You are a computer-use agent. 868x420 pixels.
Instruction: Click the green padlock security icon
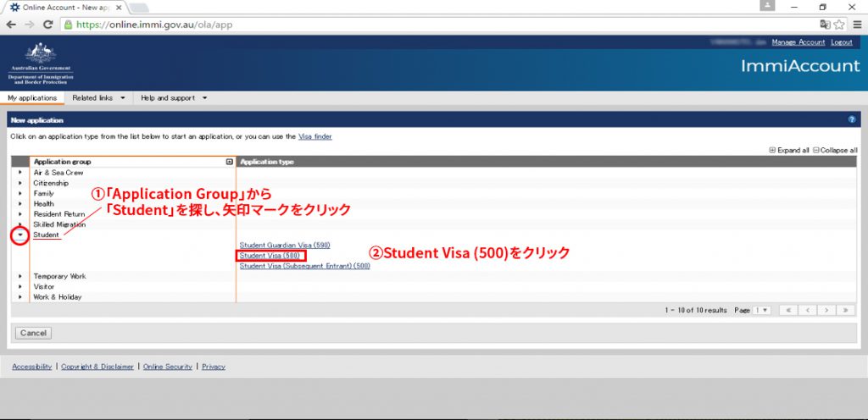(68, 25)
